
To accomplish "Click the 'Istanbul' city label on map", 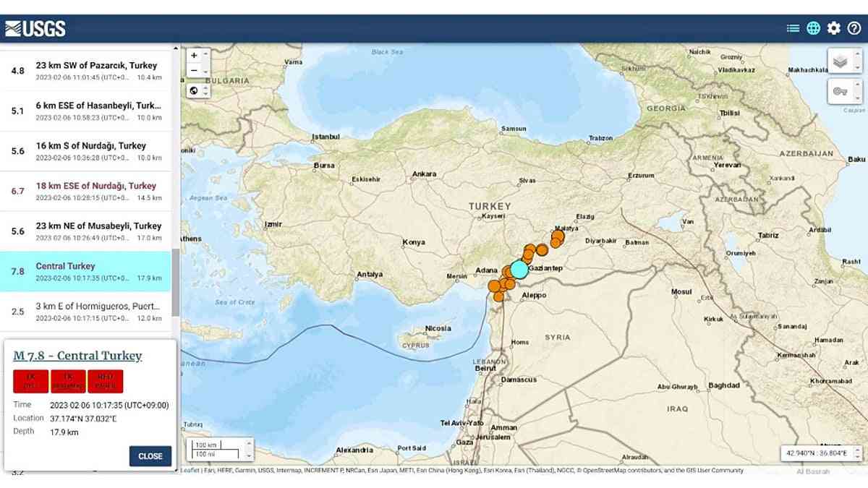I will tap(325, 137).
